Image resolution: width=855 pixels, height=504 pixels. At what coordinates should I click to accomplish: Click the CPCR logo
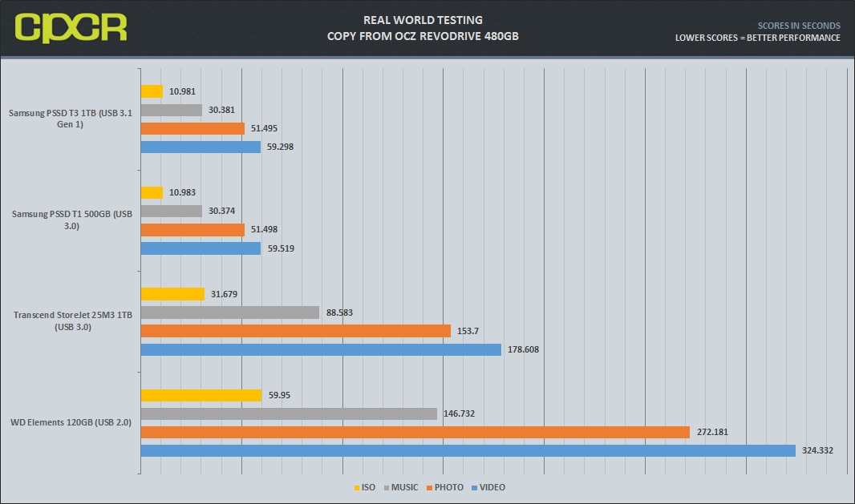[x=71, y=28]
